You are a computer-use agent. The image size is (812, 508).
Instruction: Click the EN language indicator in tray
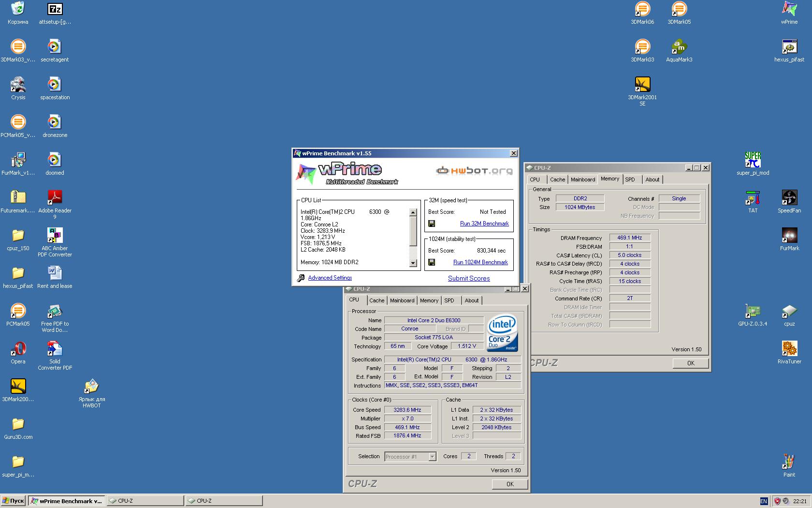[x=764, y=501]
